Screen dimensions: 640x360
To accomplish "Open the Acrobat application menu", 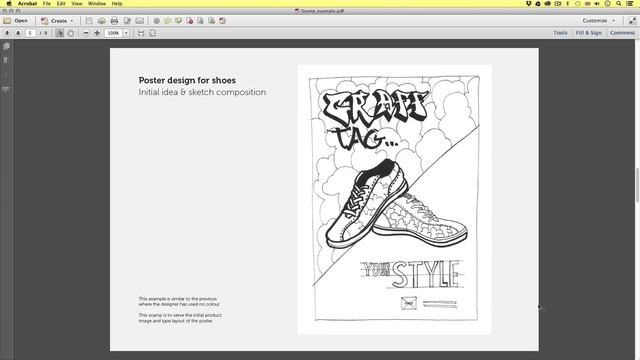I will click(27, 3).
